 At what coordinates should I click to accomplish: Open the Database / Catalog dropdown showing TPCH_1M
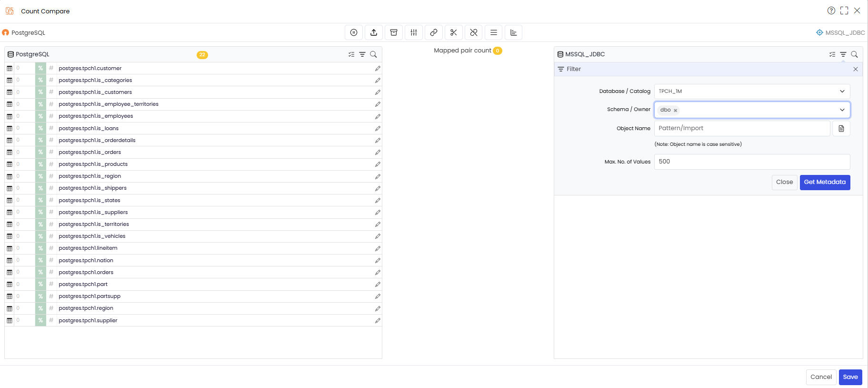coord(752,91)
